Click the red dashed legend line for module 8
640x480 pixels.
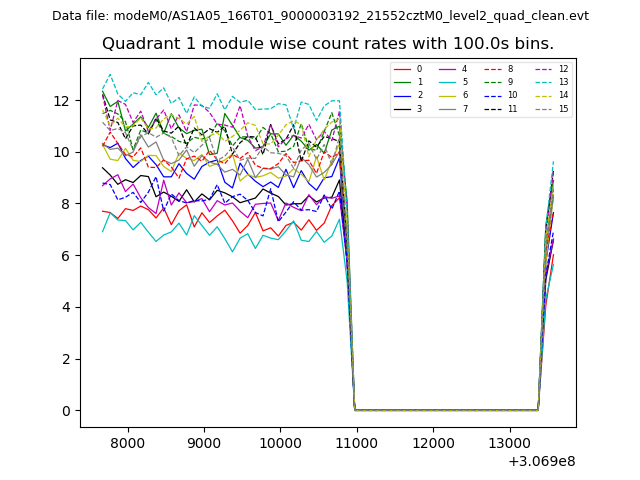coord(490,69)
